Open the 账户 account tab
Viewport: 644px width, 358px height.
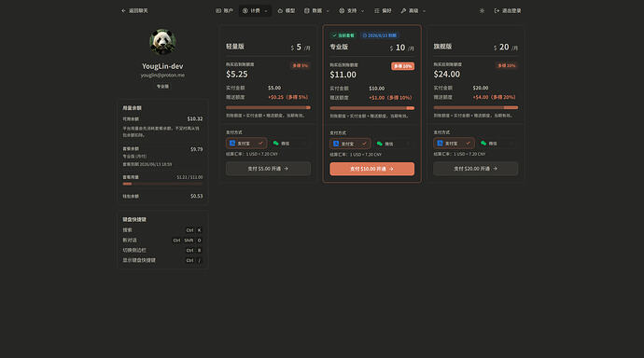pyautogui.click(x=224, y=10)
